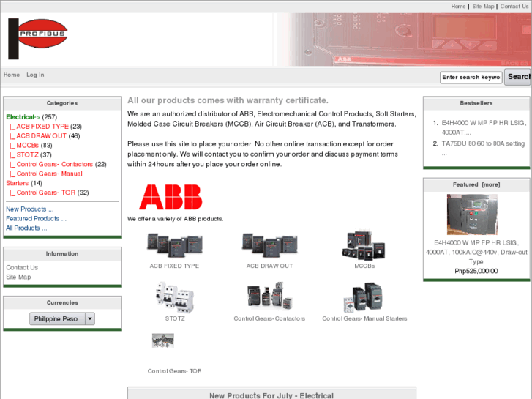This screenshot has width=532, height=399.
Task: Open the STOTZ breaker image
Action: 174,297
